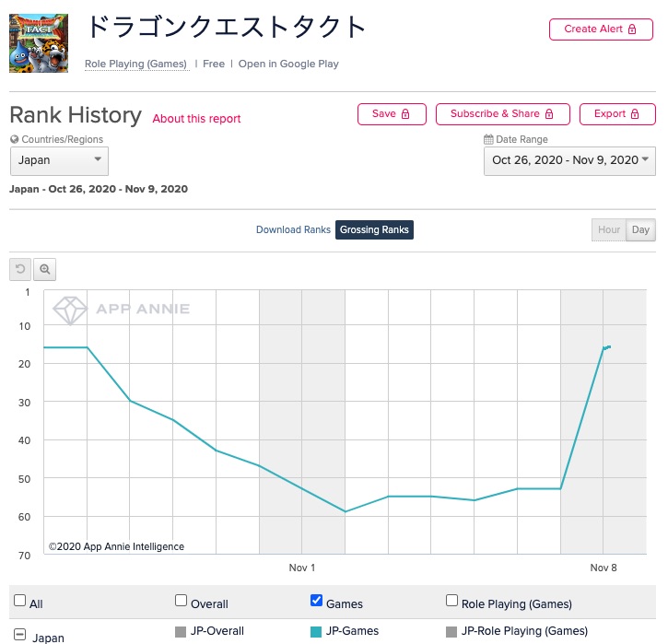Screen dimensions: 668x644
Task: Enable the All checkbox
Action: pyautogui.click(x=19, y=601)
